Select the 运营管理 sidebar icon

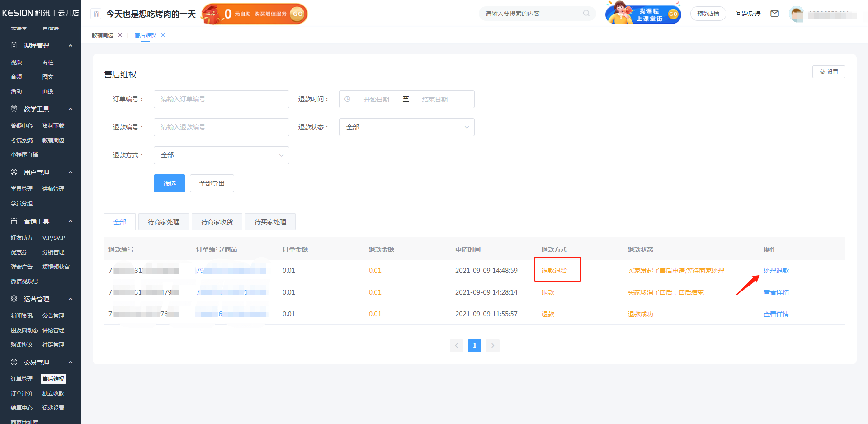tap(13, 299)
